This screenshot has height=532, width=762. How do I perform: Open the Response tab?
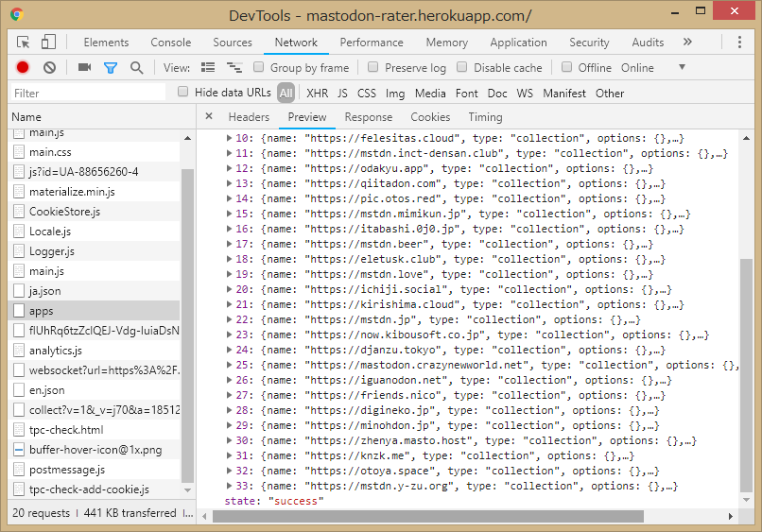(x=368, y=117)
